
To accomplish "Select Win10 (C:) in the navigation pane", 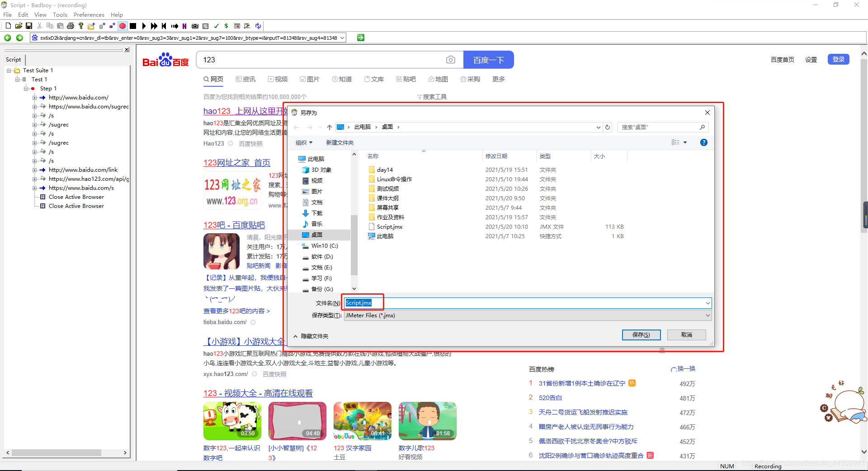I will click(325, 246).
